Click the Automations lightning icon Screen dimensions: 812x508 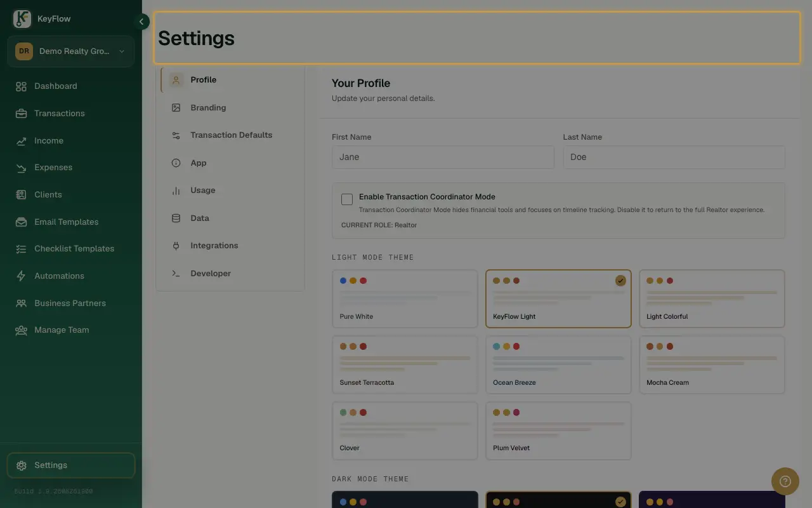pos(21,276)
